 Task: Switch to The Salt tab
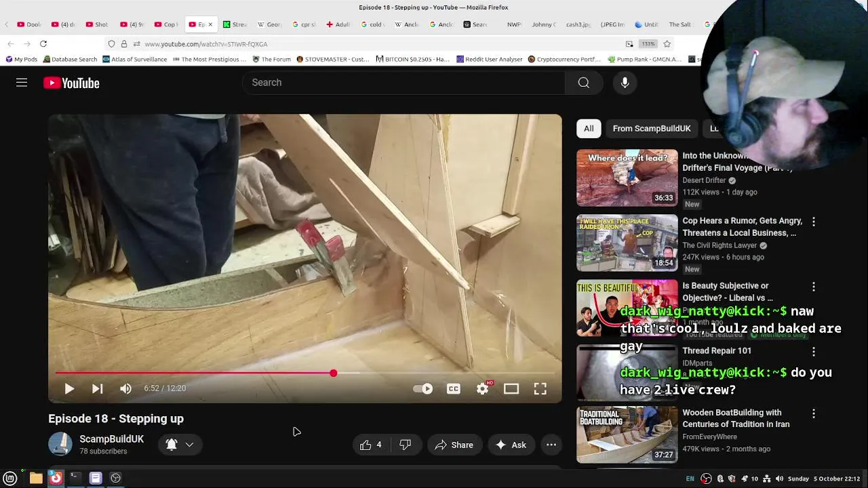click(679, 24)
